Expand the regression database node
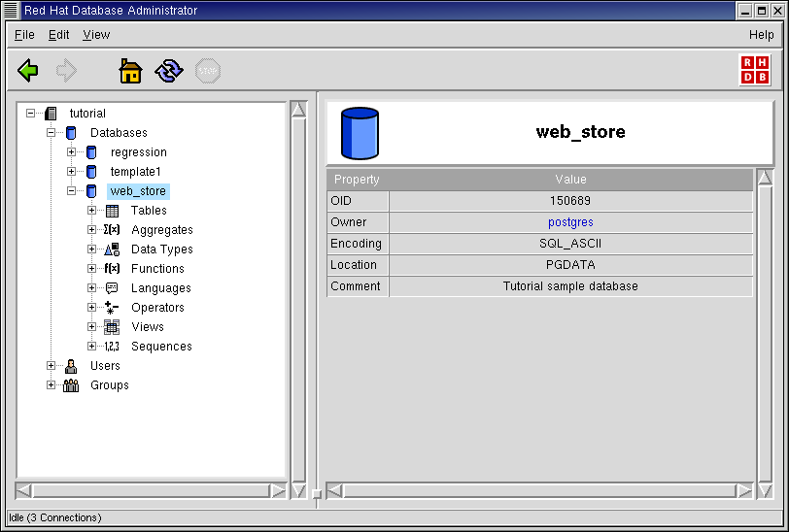The height and width of the screenshot is (532, 789). pos(71,151)
